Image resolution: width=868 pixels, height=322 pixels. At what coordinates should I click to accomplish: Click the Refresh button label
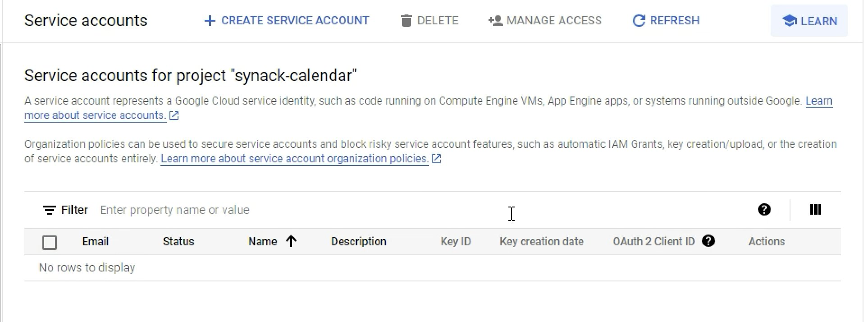(675, 21)
